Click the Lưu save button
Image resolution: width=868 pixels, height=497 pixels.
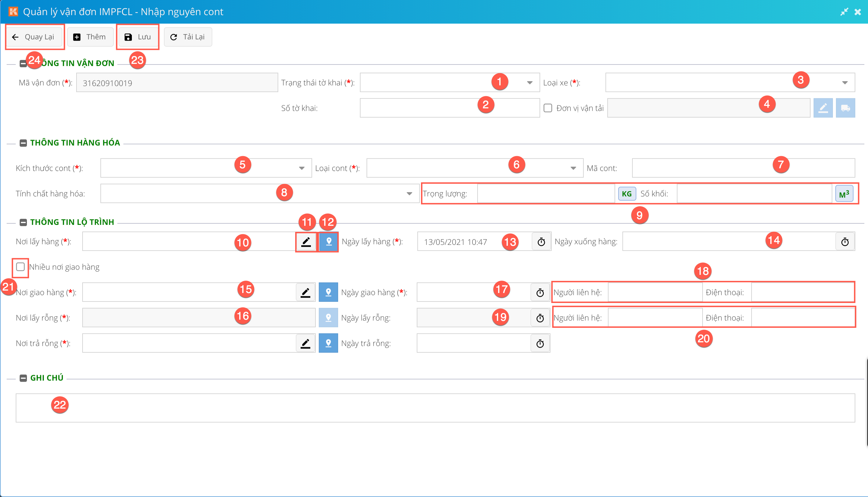click(138, 37)
